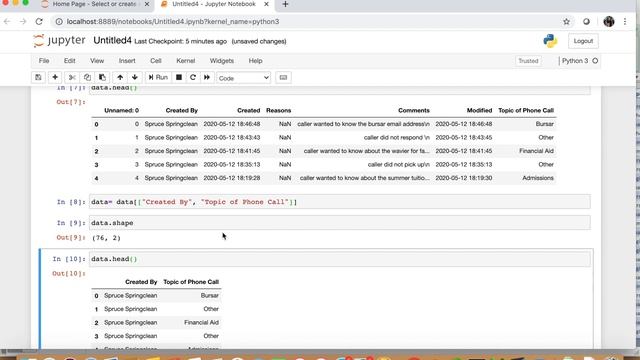
Task: Paste cells below icon
Action: pos(102,78)
